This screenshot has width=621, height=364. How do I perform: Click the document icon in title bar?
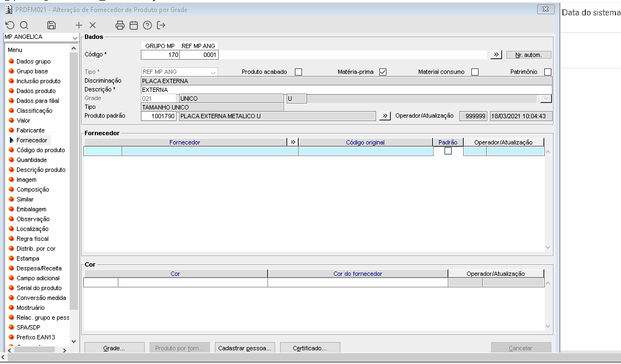pyautogui.click(x=9, y=9)
